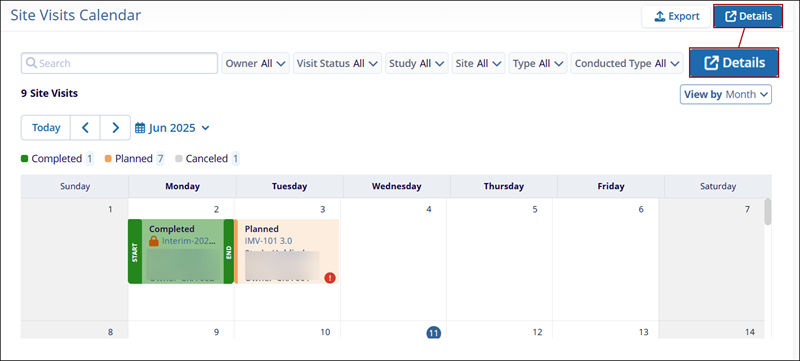Click the highlighted day 11 on the calendar
The height and width of the screenshot is (361, 800).
point(433,332)
